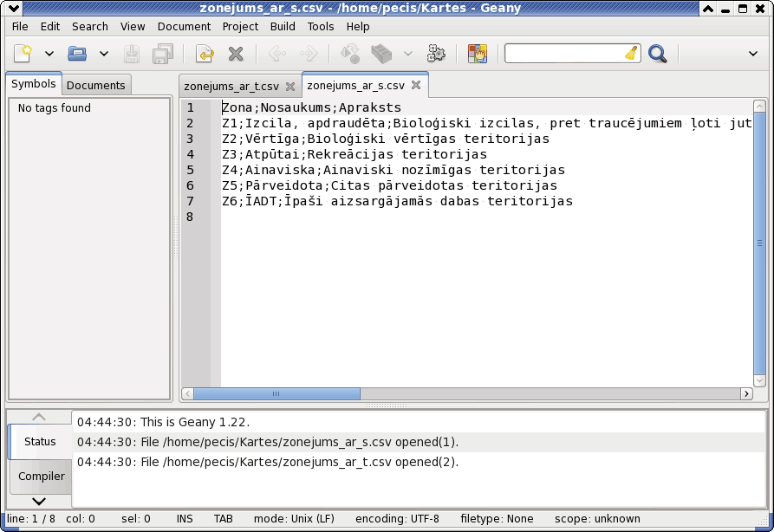Click the horizontal editor scrollbar thumb

pyautogui.click(x=276, y=394)
